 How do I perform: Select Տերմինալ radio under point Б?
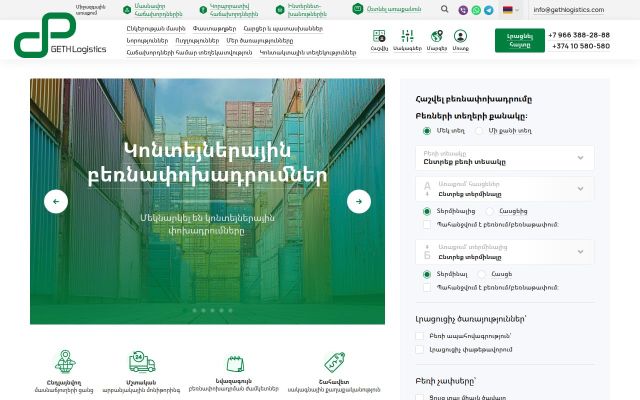tap(427, 274)
